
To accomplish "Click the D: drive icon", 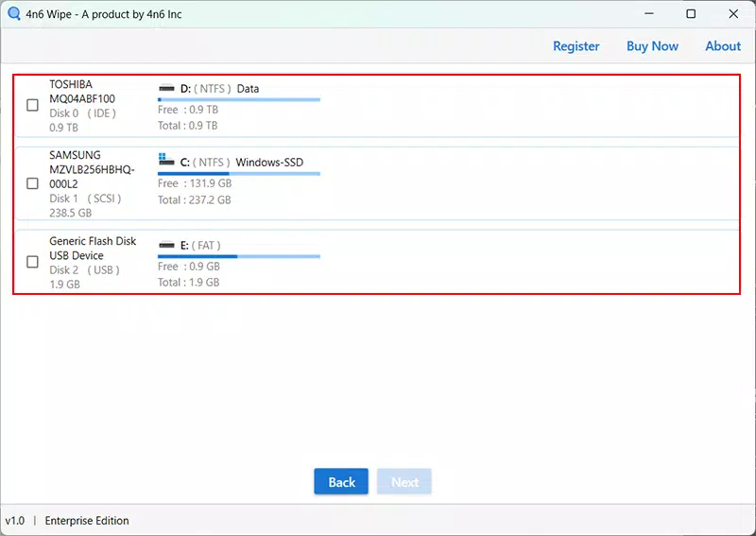I will tap(166, 88).
